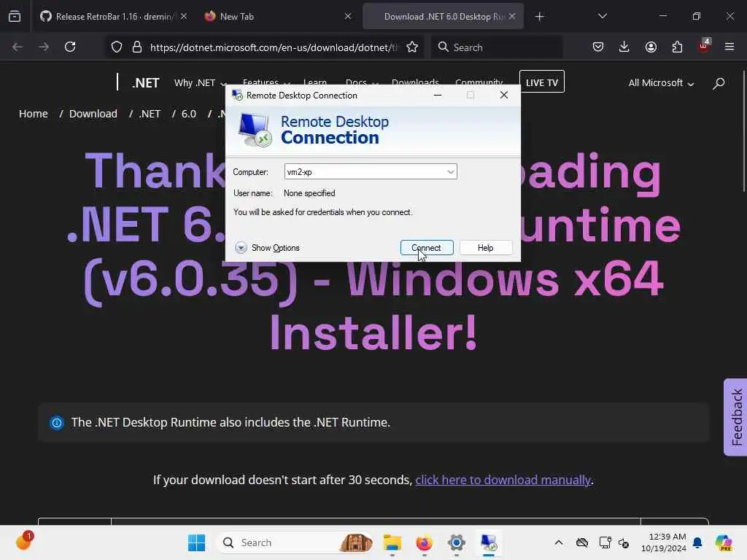The width and height of the screenshot is (747, 560).
Task: Open Settings gear in the taskbar
Action: [x=456, y=542]
